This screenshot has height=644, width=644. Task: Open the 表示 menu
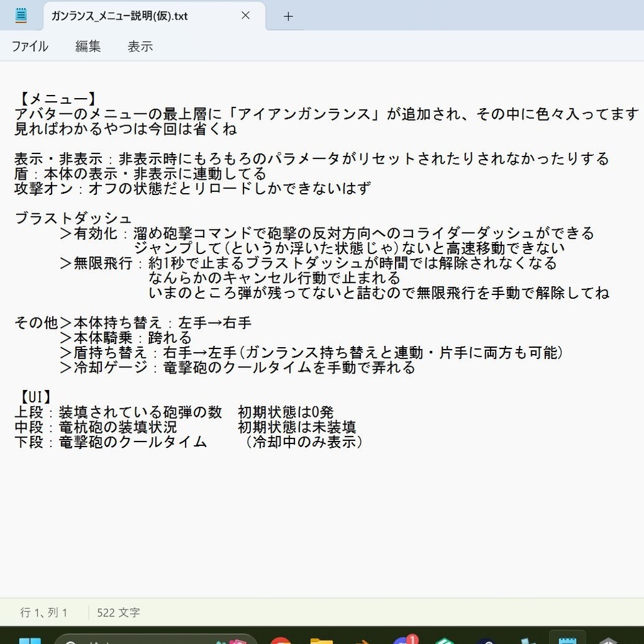tap(140, 46)
